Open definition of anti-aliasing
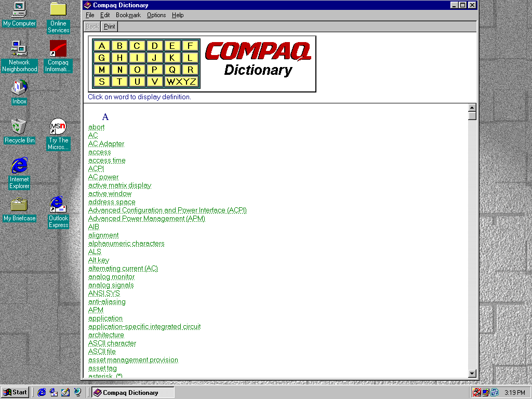This screenshot has height=399, width=532. [x=107, y=302]
